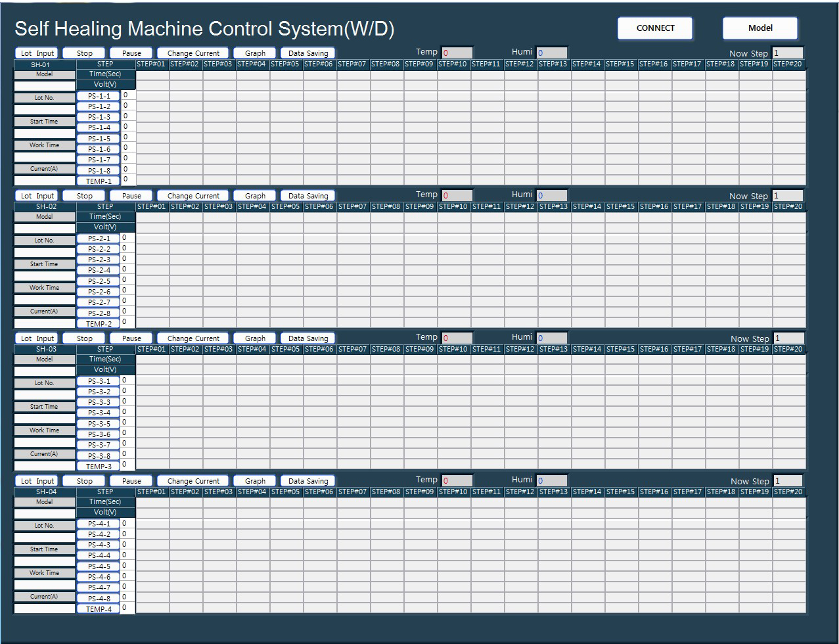Viewport: 839px width, 644px height.
Task: Open Graph for SH-03
Action: click(x=255, y=338)
